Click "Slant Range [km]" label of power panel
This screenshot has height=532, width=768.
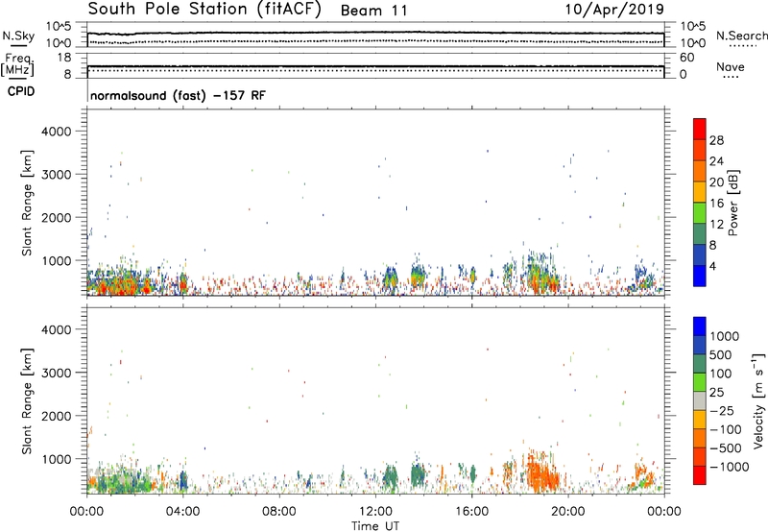27,203
